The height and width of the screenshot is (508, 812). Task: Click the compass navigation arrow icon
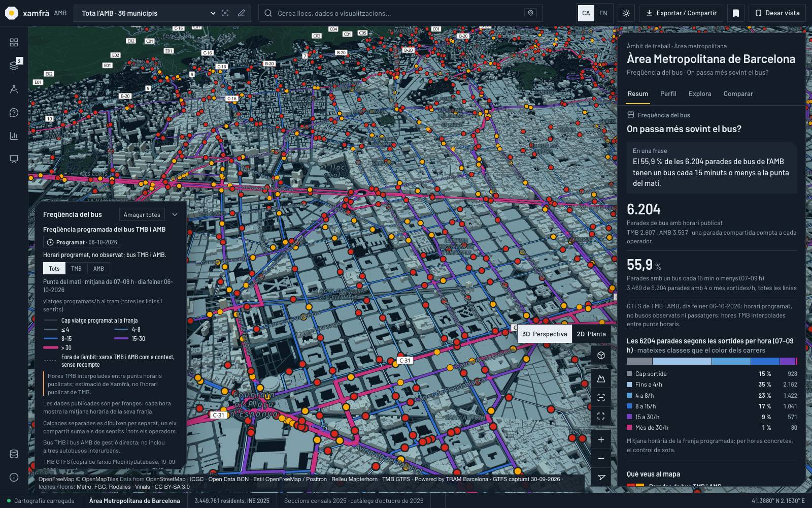click(601, 477)
